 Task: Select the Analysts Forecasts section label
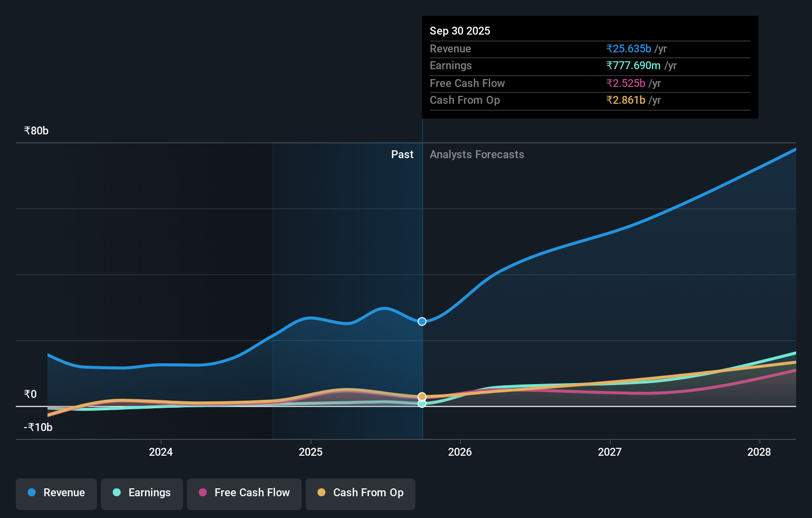[477, 154]
